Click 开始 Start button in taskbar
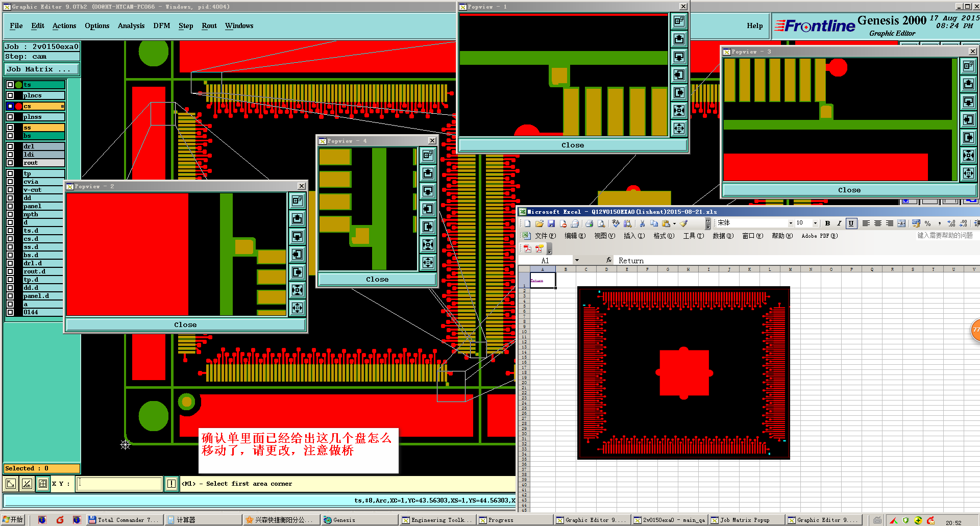Screen dimensions: 980x526 click(13, 520)
